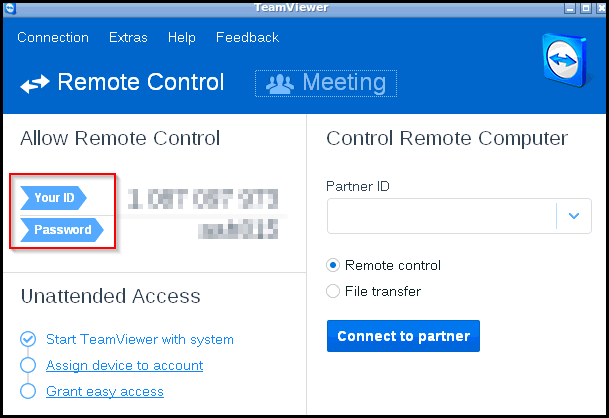609x418 pixels.
Task: Click circle next to Grant easy access
Action: (28, 391)
